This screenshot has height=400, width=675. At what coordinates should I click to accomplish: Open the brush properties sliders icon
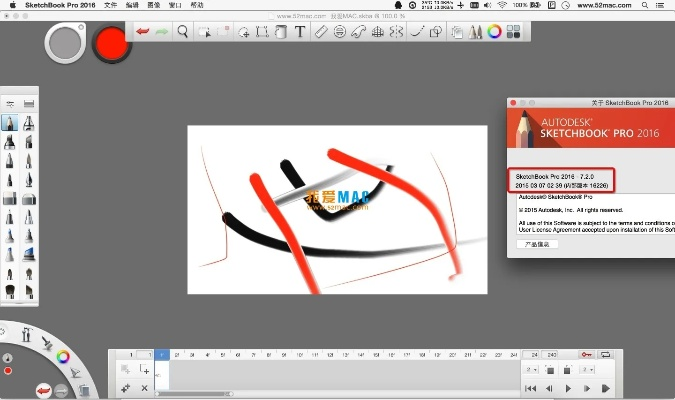click(x=10, y=103)
